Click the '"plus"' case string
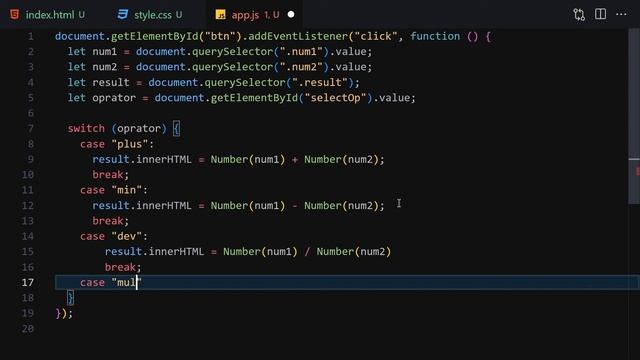 [129, 144]
